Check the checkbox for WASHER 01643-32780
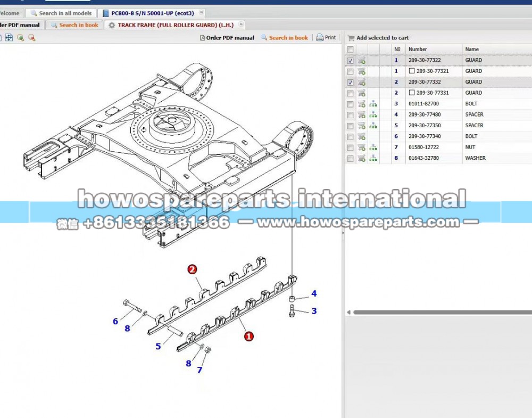 [351, 159]
